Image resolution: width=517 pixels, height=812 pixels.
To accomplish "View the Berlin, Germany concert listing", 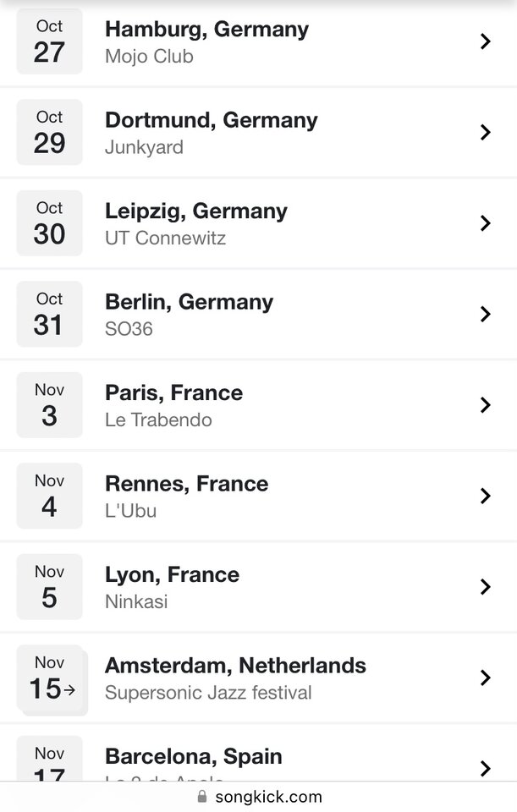I will 189,302.
